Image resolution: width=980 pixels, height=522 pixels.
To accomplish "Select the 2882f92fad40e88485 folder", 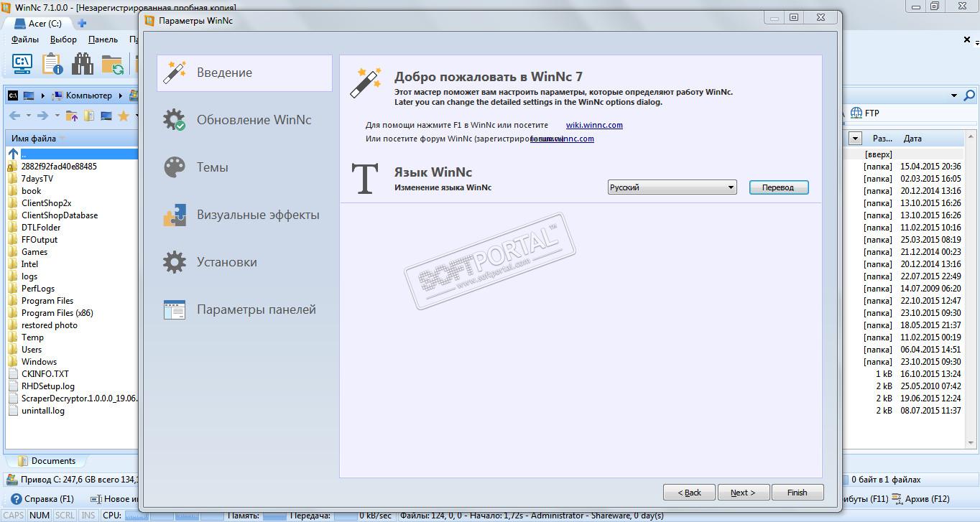I will (x=59, y=166).
